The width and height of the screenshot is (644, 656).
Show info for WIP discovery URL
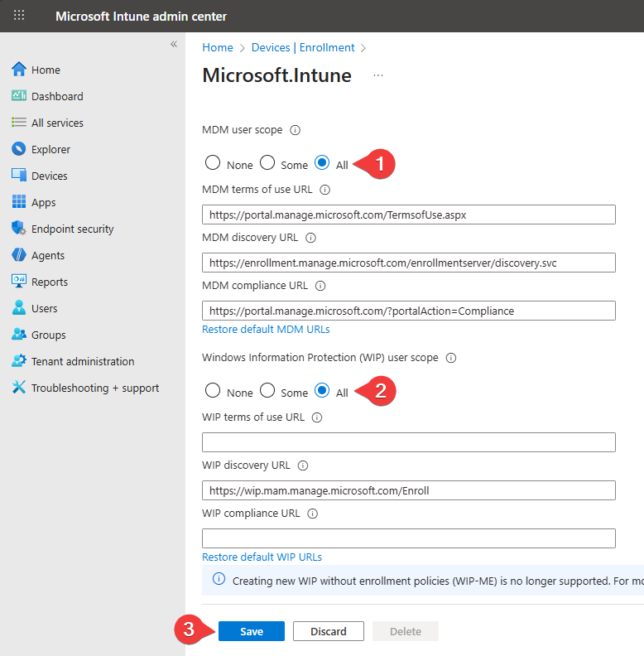(303, 465)
